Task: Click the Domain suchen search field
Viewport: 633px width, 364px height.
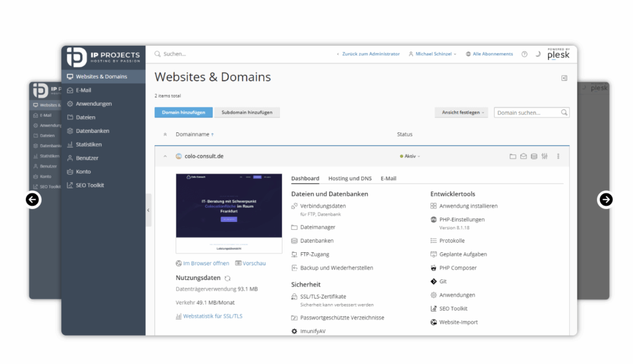Action: tap(527, 112)
